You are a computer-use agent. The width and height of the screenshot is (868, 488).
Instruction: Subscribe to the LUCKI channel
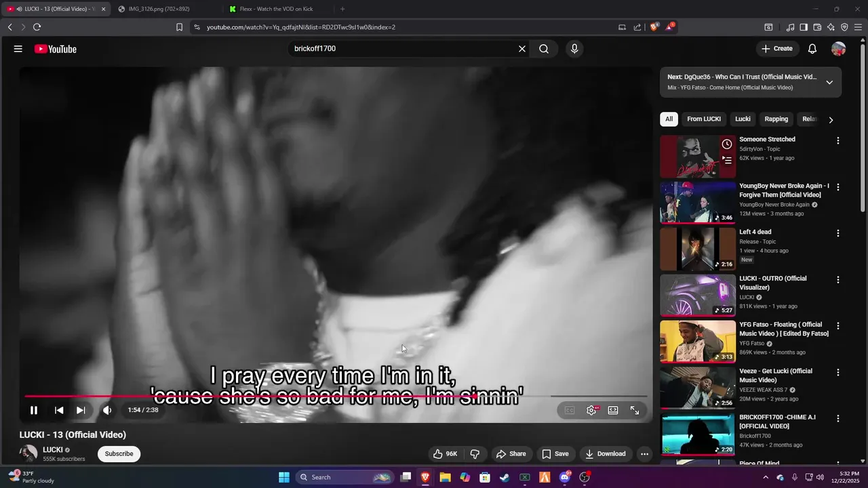tap(119, 454)
